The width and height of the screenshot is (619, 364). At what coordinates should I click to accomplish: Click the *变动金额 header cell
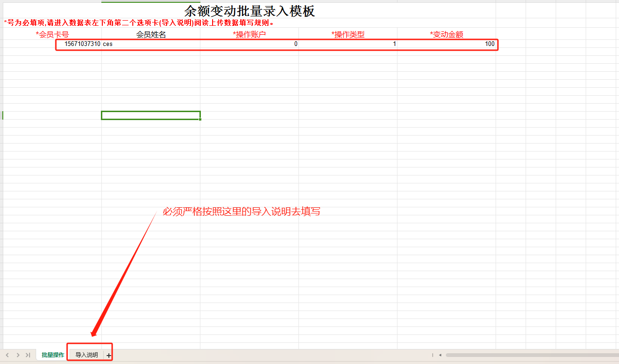tap(446, 34)
